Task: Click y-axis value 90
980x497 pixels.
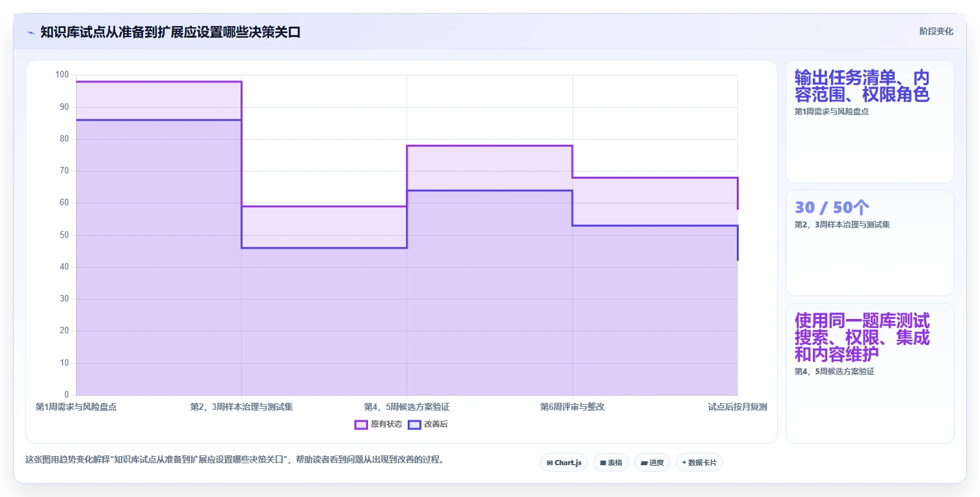Action: coord(64,107)
